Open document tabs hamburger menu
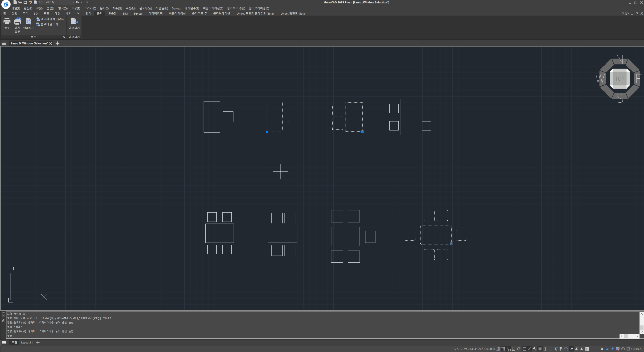 pos(4,43)
